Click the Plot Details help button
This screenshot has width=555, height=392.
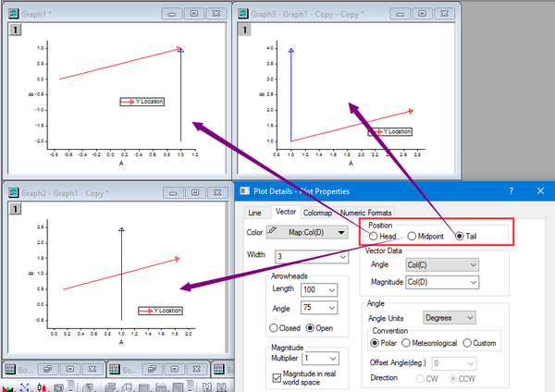[x=511, y=191]
